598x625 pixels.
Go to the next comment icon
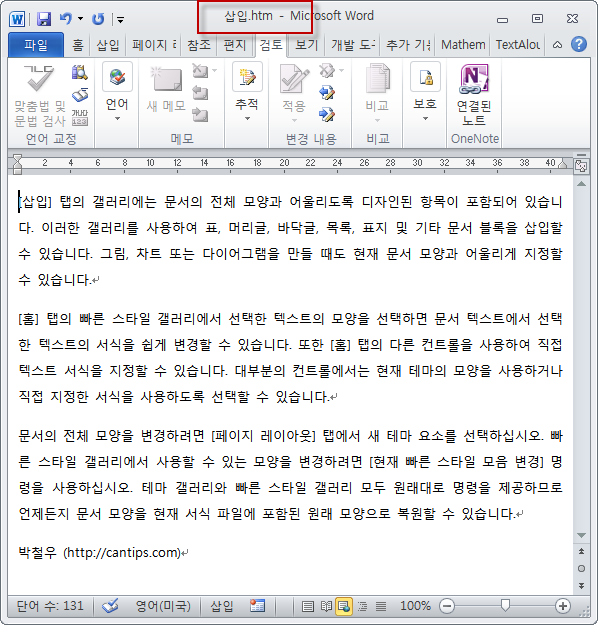click(x=200, y=115)
